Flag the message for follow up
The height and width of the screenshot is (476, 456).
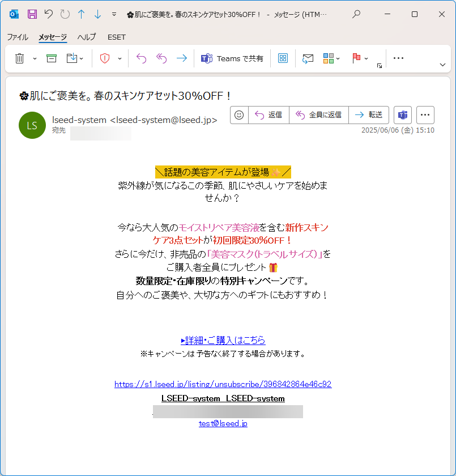click(357, 58)
